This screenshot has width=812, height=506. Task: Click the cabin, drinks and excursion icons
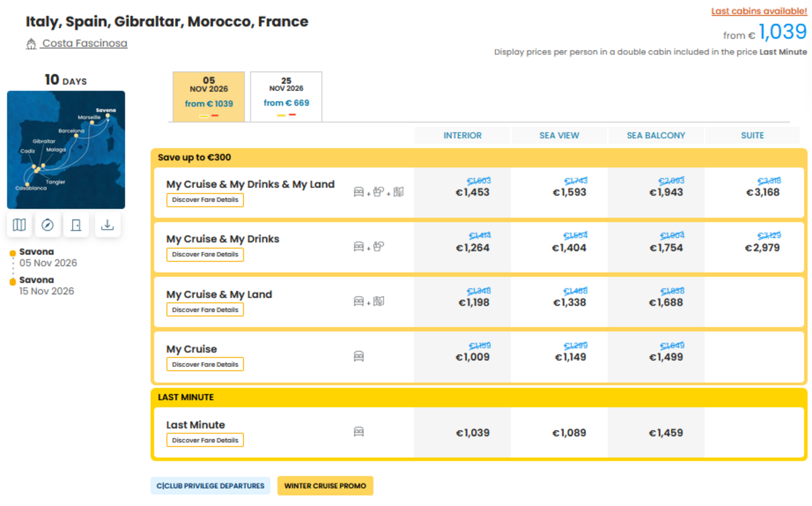coord(378,192)
